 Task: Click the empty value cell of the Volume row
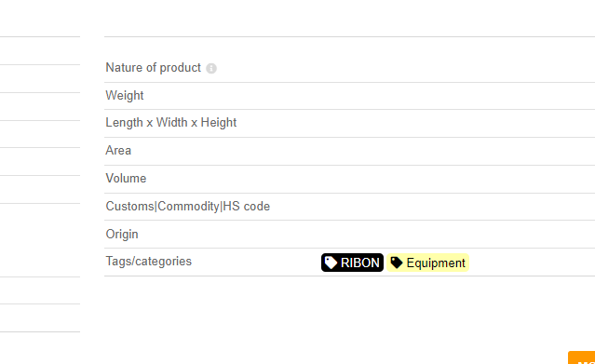(x=457, y=179)
